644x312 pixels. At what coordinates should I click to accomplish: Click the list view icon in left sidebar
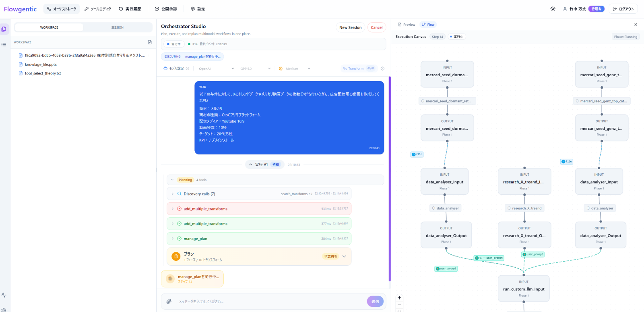point(4,45)
